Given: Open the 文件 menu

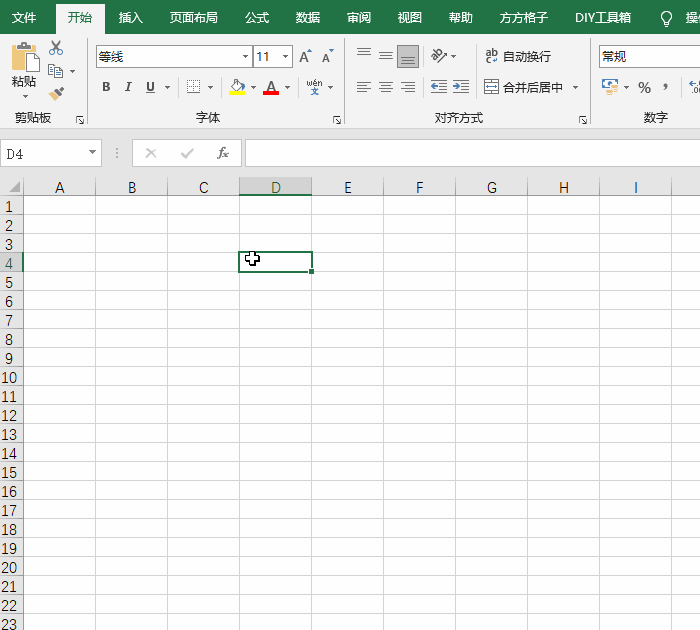Looking at the screenshot, I should point(24,18).
